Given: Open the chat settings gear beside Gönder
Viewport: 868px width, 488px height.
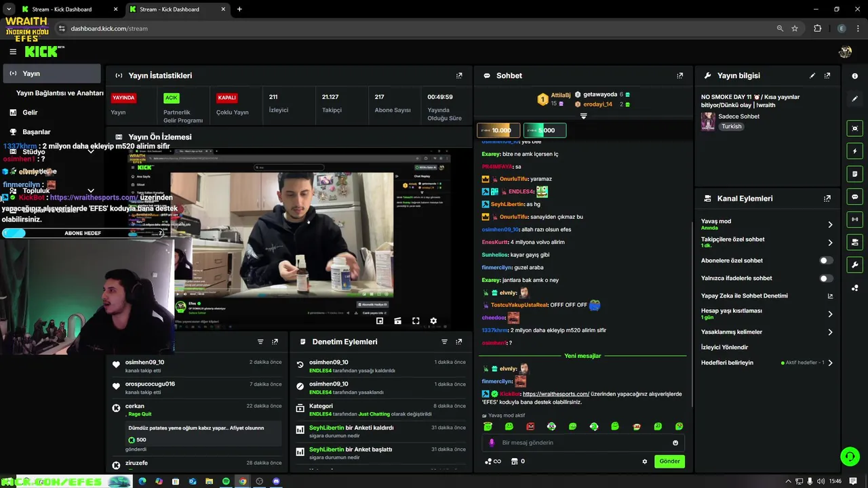Looking at the screenshot, I should 645,462.
